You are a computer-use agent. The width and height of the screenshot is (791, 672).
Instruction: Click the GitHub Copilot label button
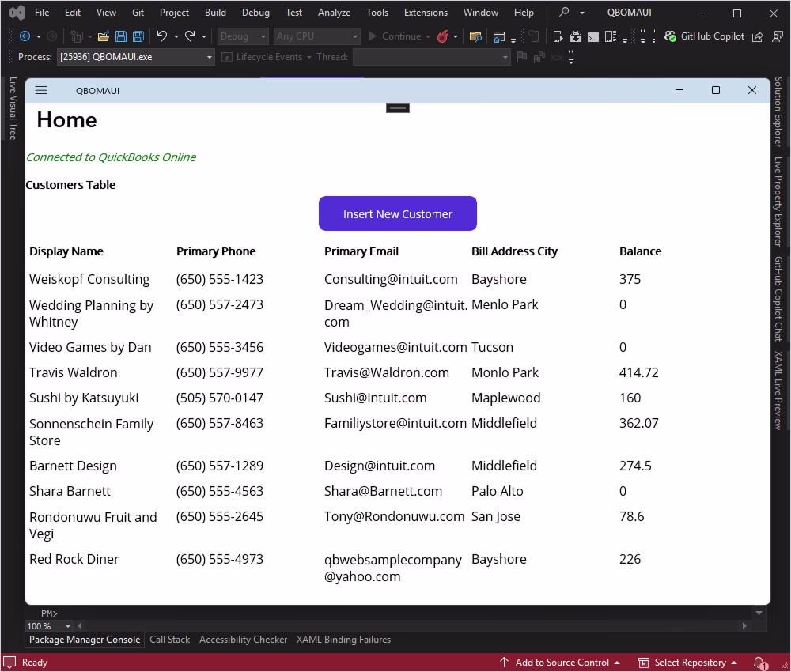(712, 36)
